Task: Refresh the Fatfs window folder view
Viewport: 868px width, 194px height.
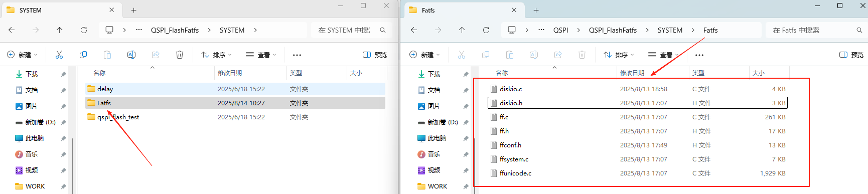Action: tap(486, 30)
